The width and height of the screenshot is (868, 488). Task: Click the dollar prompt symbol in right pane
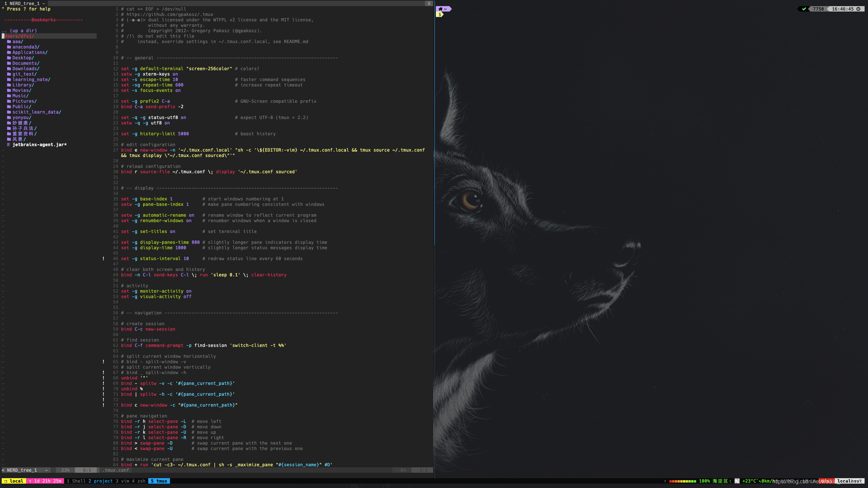click(x=440, y=15)
